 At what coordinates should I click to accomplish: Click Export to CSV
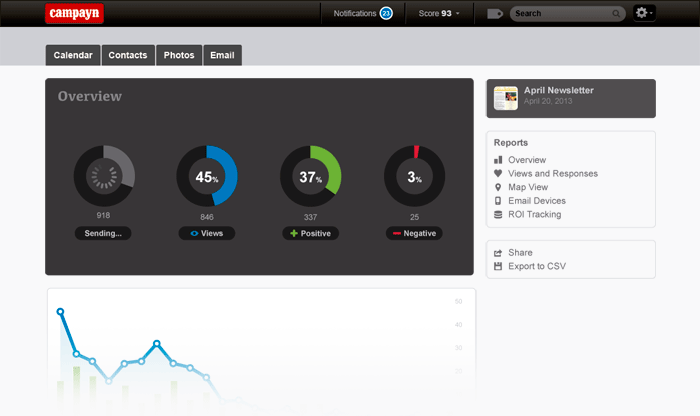(x=537, y=266)
